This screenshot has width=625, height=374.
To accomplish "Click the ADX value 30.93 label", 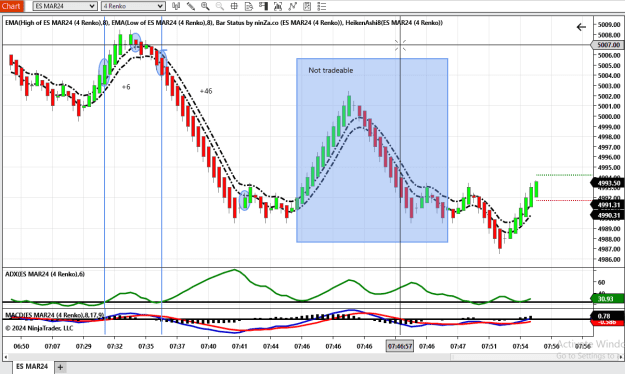I will click(x=608, y=298).
